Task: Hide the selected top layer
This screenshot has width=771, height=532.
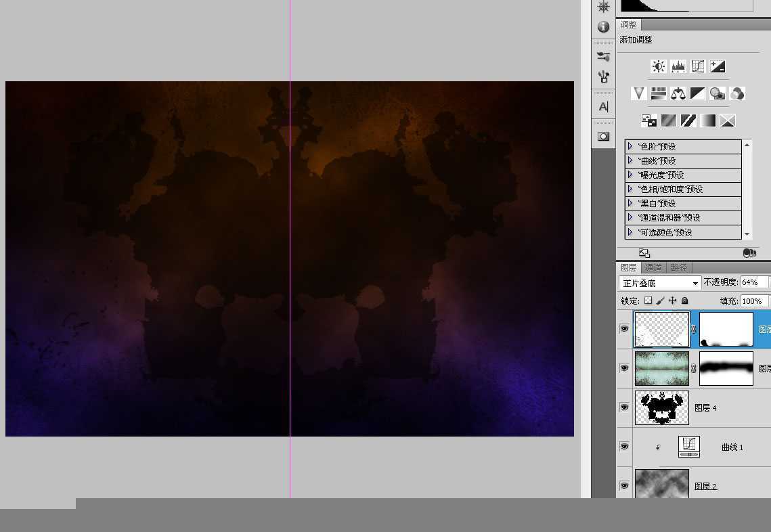Action: pyautogui.click(x=625, y=329)
